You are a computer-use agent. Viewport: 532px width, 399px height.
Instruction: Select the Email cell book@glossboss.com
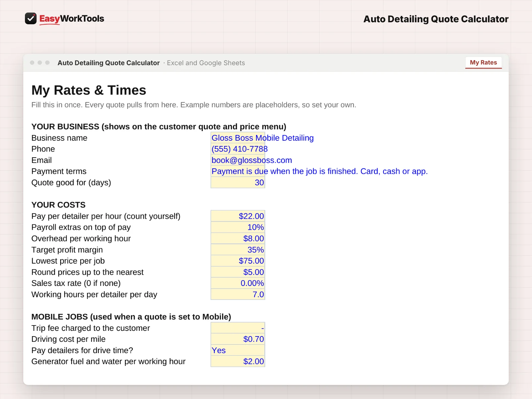pyautogui.click(x=238, y=160)
